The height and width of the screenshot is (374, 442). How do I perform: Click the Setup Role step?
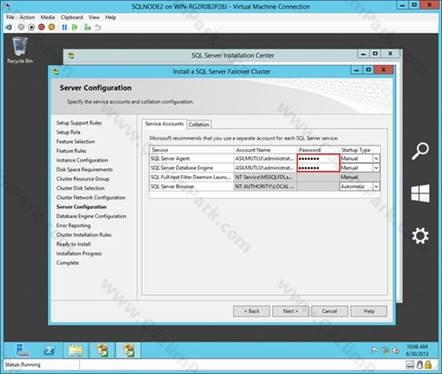point(68,132)
